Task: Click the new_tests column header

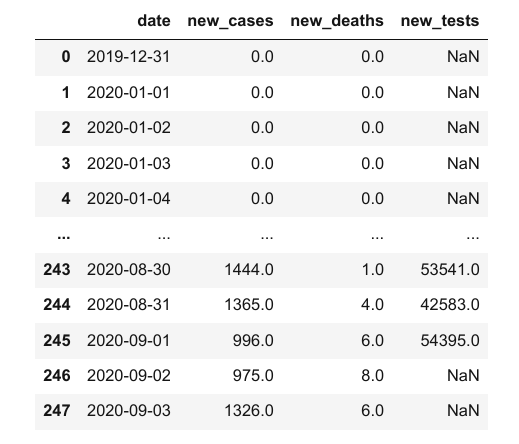Action: (x=440, y=21)
